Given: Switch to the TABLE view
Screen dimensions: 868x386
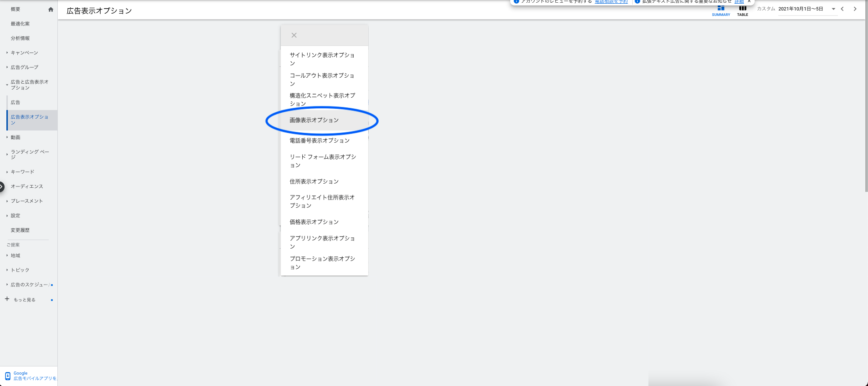Looking at the screenshot, I should pyautogui.click(x=742, y=11).
